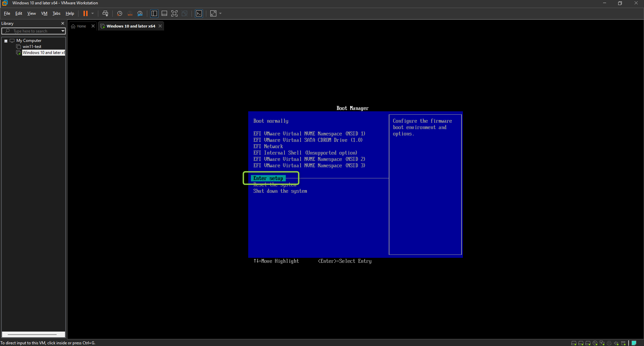Select the Enter setup boot option
This screenshot has width=644, height=346.
point(268,178)
